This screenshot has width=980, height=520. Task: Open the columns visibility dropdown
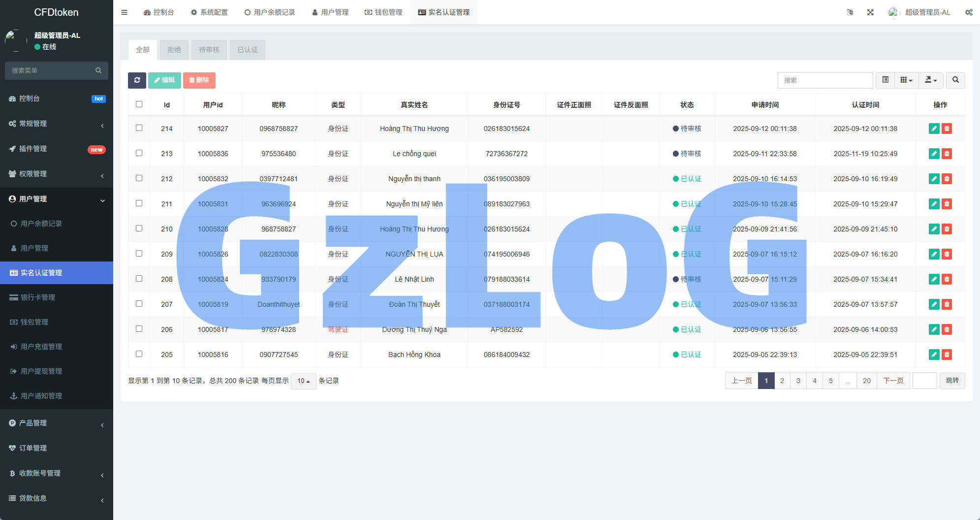pyautogui.click(x=906, y=80)
